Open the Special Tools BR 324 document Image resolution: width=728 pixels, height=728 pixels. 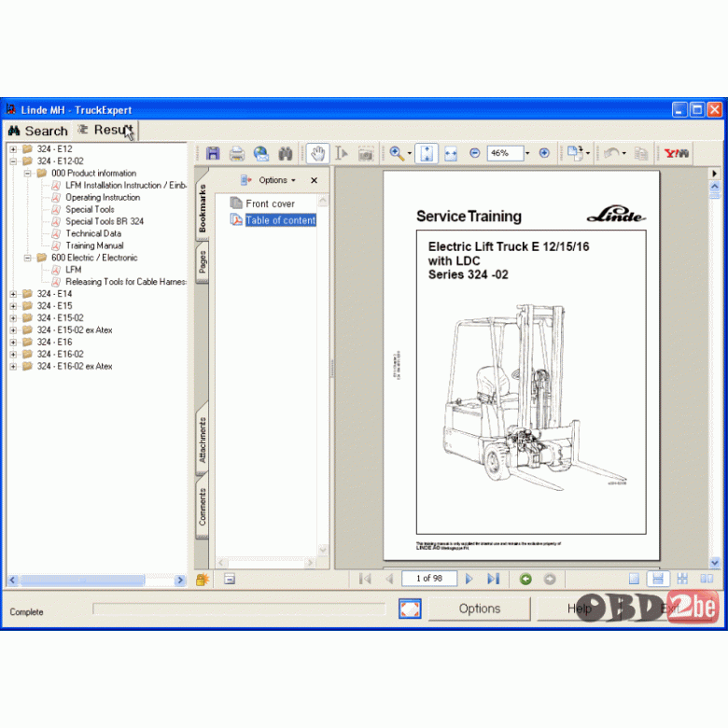(105, 221)
